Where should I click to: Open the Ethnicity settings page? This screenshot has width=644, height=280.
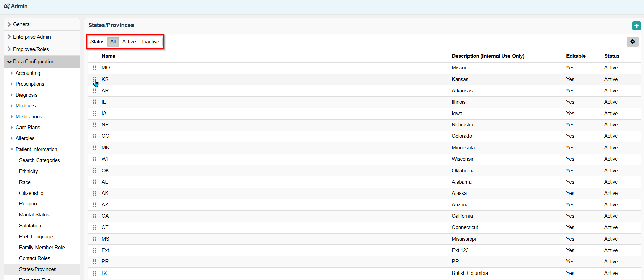[x=28, y=171]
